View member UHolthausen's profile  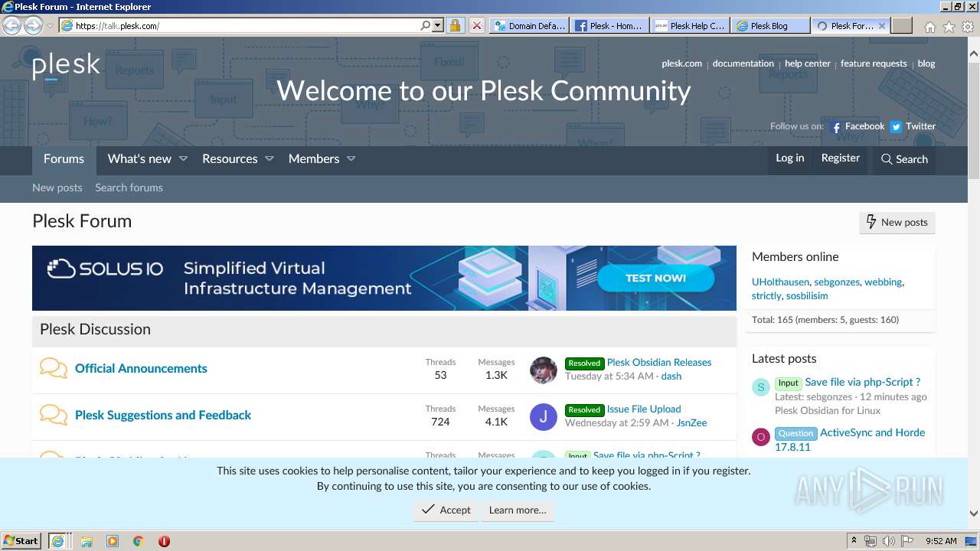(780, 282)
